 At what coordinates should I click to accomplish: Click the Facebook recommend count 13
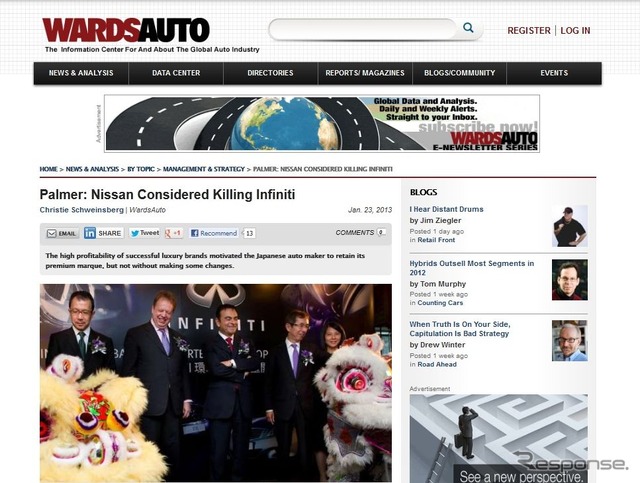pos(249,233)
